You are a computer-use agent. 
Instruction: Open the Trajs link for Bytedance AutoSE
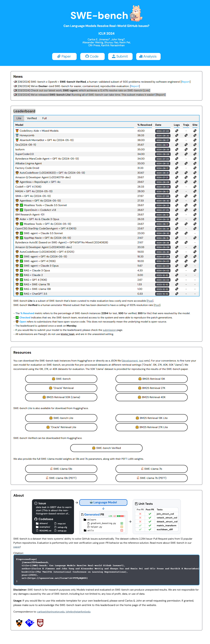tap(186, 242)
